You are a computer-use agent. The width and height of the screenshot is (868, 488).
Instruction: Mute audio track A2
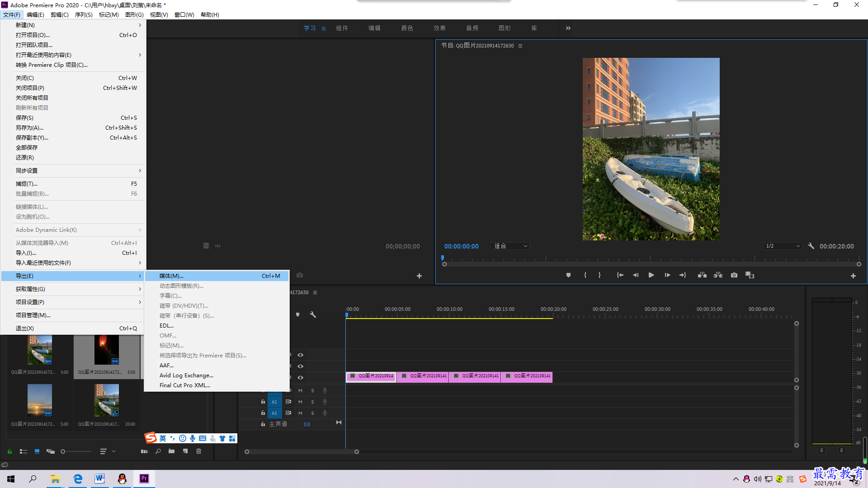tap(300, 402)
